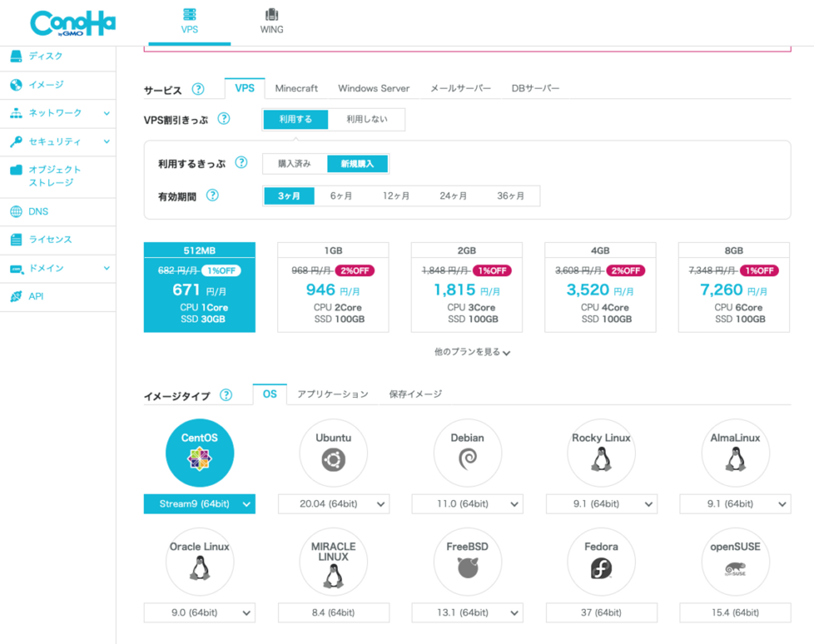This screenshot has height=644, width=814.
Task: Open the Ubuntu 20.04 version dropdown
Action: [x=334, y=504]
